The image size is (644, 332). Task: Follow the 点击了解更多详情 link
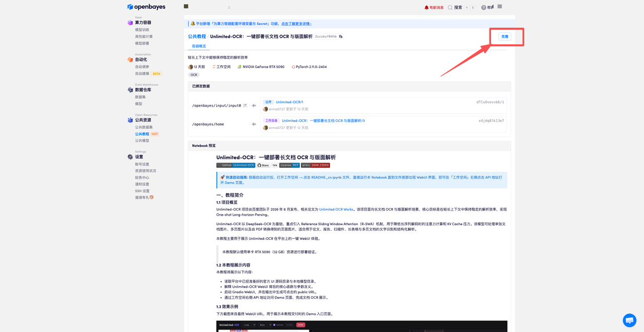coord(296,24)
